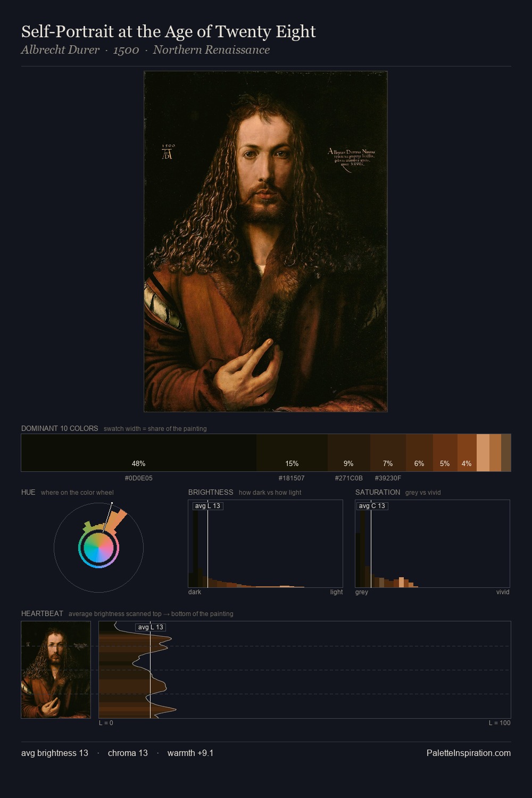Open the PaletteInspiration.com link
This screenshot has height=798, width=532.
pyautogui.click(x=469, y=753)
